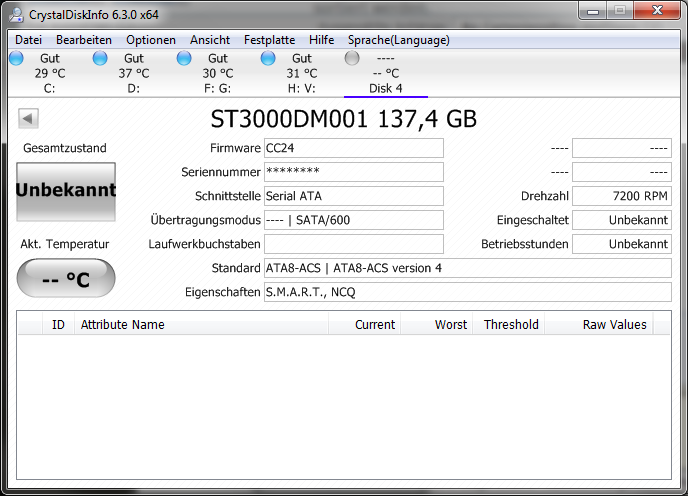Click the blue status orb for drive C:
The width and height of the screenshot is (688, 496).
(x=16, y=58)
